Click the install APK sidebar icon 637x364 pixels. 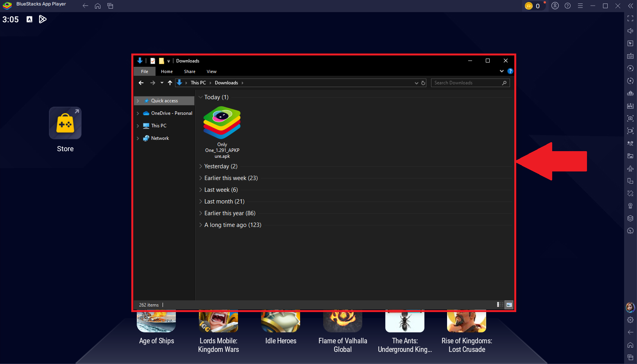click(630, 106)
